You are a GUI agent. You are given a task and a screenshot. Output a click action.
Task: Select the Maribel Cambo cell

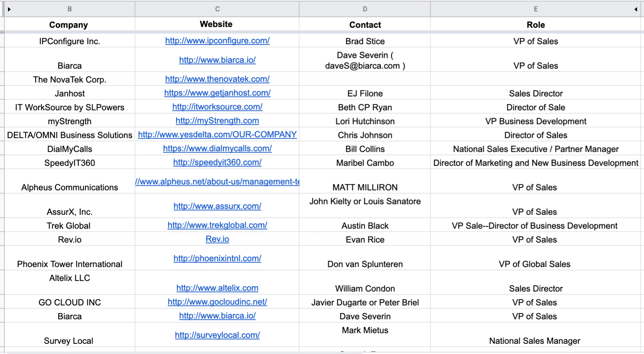pos(365,162)
